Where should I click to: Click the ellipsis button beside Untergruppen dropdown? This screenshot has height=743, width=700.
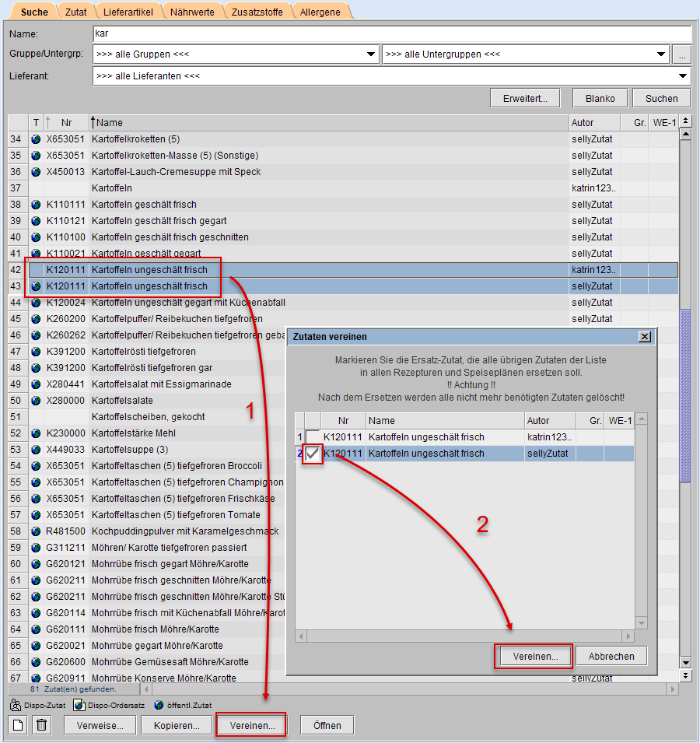681,54
